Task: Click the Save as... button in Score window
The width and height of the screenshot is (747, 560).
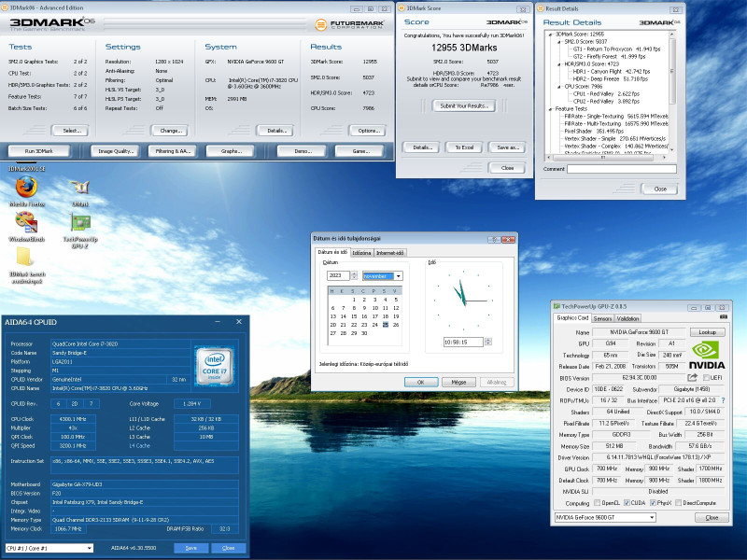Action: (x=507, y=147)
